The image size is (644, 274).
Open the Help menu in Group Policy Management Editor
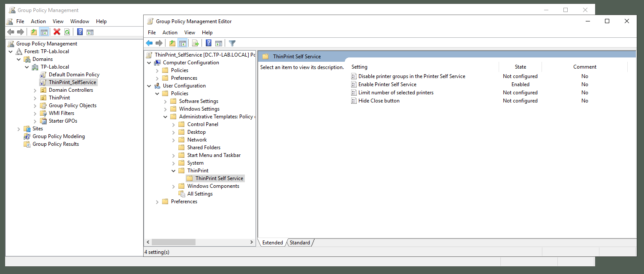coord(207,33)
